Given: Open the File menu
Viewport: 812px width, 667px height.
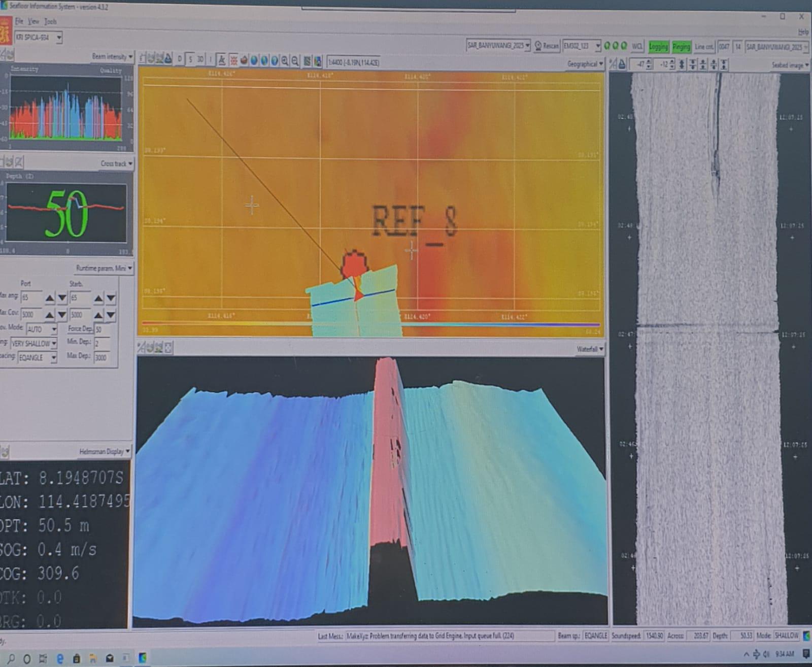Looking at the screenshot, I should click(x=19, y=21).
